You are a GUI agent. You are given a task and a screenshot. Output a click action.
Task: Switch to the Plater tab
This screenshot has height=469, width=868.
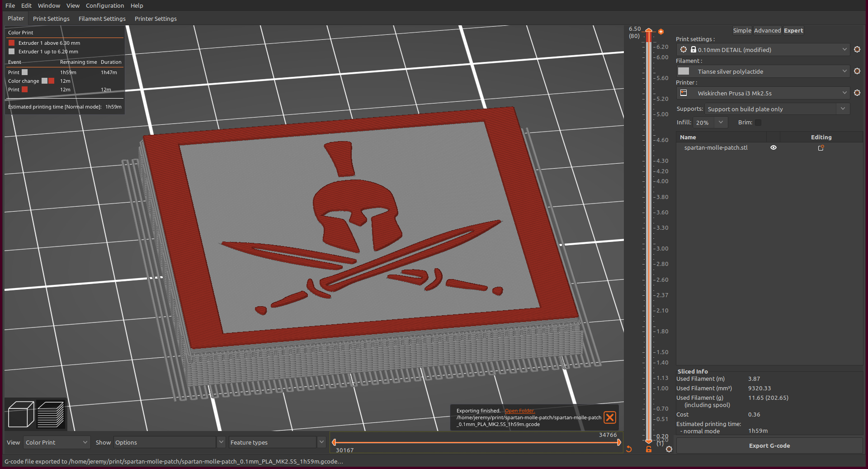[x=16, y=19]
